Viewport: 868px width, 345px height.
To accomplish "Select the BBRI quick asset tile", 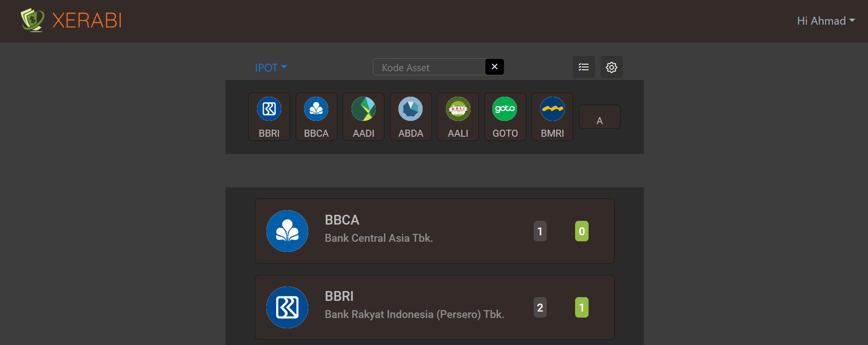I will point(269,117).
